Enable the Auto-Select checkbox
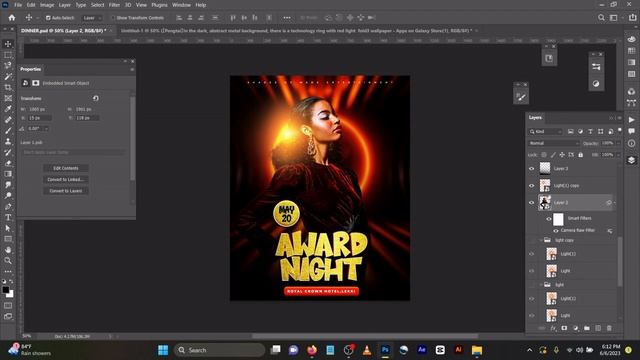 pos(48,18)
